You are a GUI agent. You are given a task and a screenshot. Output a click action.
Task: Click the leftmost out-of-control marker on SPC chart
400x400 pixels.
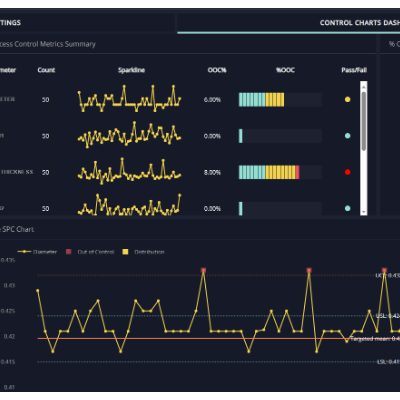click(203, 270)
